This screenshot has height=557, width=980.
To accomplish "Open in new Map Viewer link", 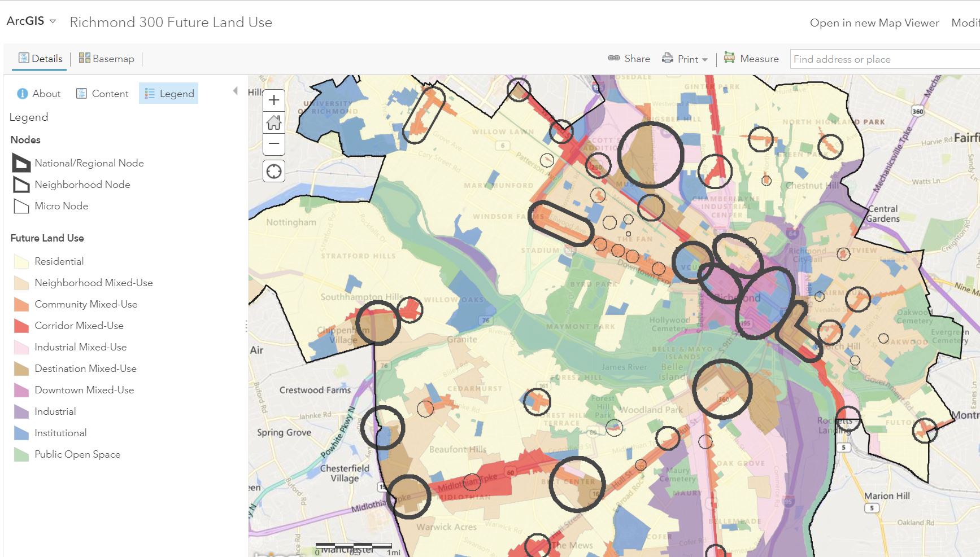I will point(874,23).
